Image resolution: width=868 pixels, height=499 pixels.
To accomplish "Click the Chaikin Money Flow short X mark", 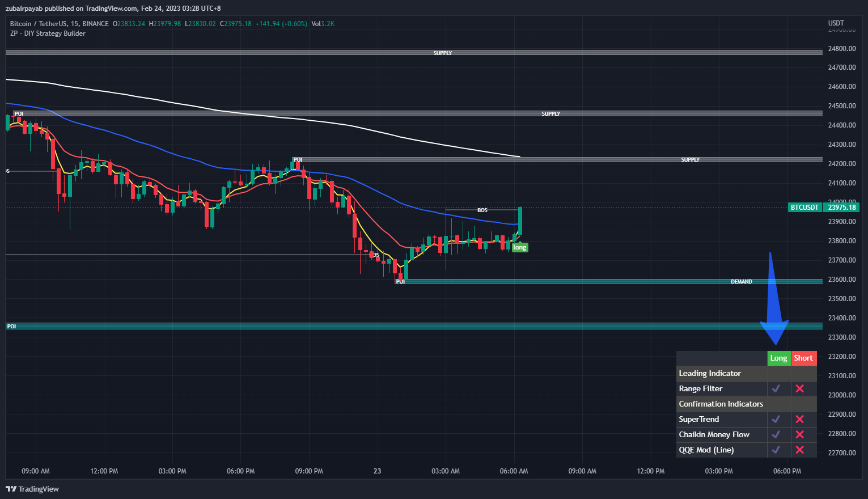I will click(799, 434).
